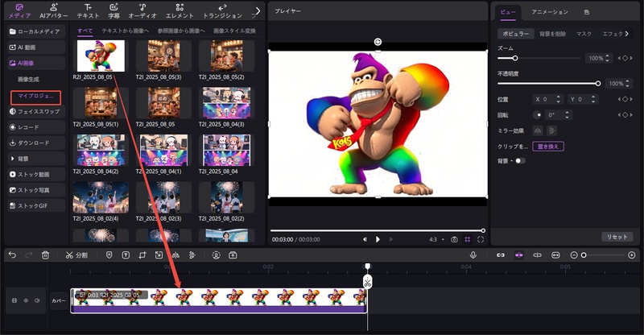Click scissors on the playhead
Screen dimensions: 644x335
(x=367, y=282)
